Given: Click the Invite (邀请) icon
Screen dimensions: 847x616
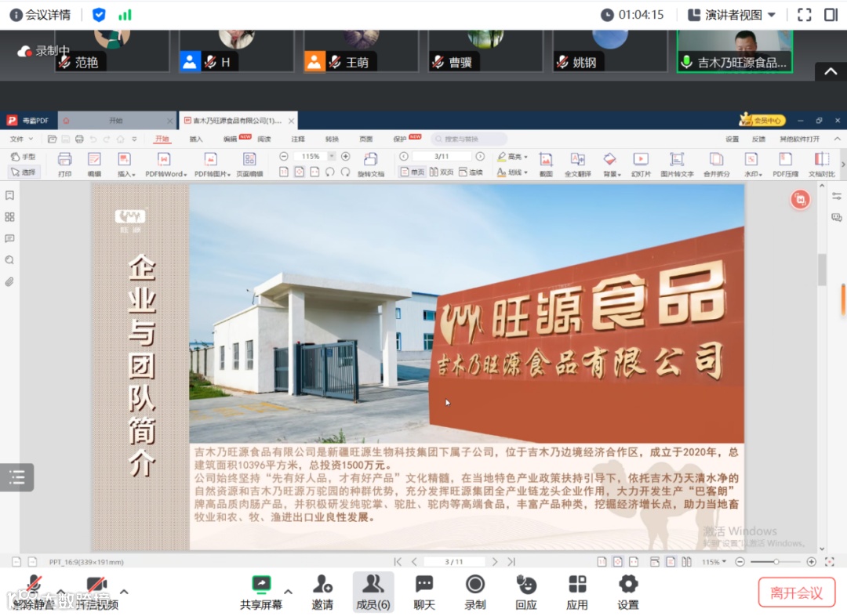Looking at the screenshot, I should (x=322, y=592).
